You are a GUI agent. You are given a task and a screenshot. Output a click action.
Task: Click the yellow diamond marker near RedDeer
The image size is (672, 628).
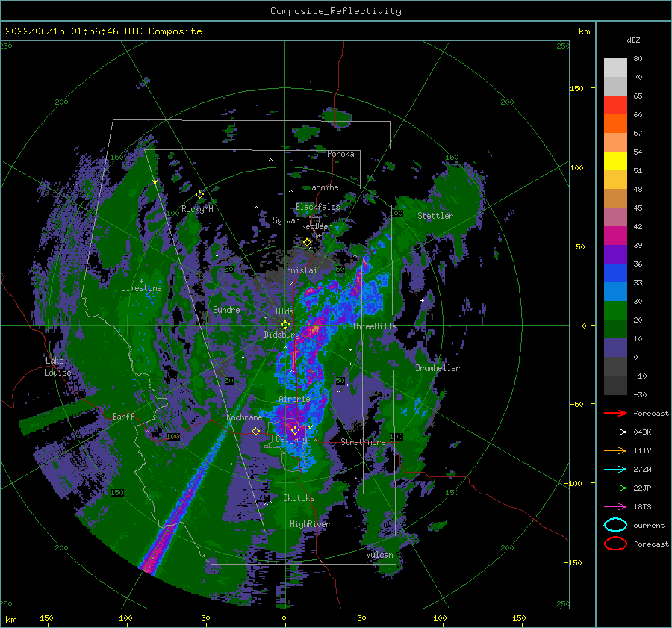(308, 243)
